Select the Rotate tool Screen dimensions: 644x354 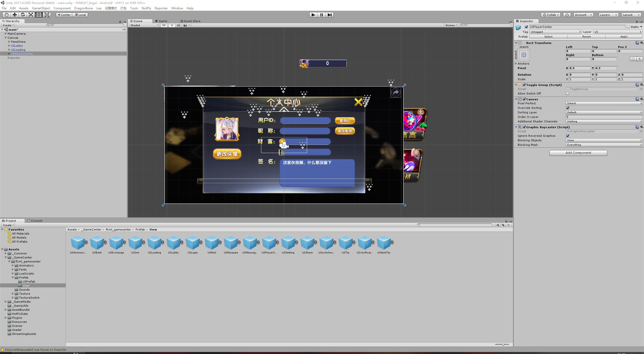click(x=23, y=15)
